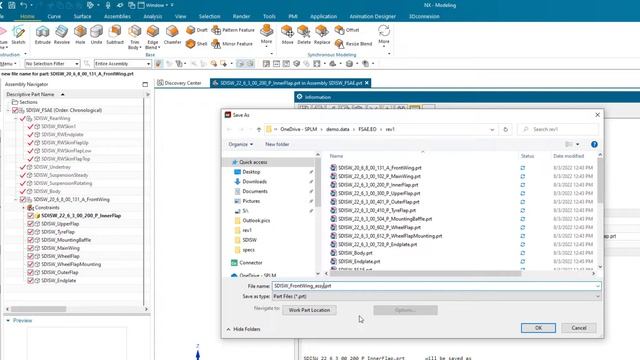Activate the Extrude tool
Viewport: 640px width, 360px height.
coord(42,35)
